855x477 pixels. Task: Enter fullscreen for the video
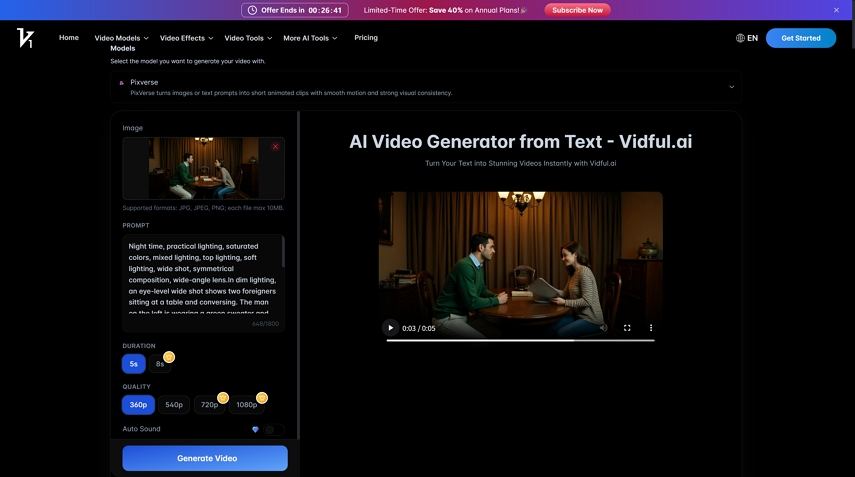(627, 328)
